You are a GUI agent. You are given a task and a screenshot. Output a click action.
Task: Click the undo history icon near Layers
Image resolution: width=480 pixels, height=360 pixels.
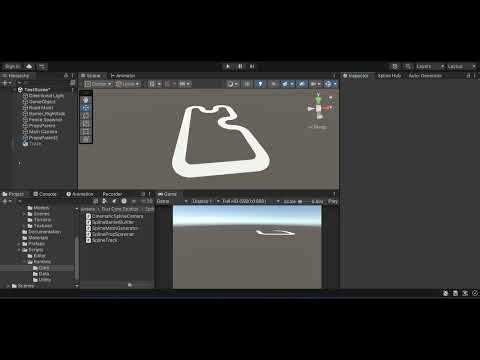[x=395, y=66]
